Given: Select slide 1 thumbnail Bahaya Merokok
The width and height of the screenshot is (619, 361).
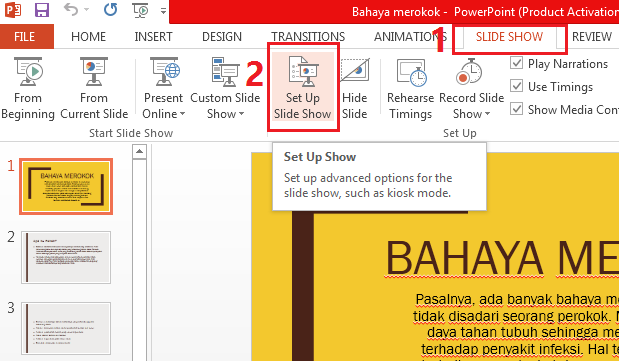Looking at the screenshot, I should [66, 186].
